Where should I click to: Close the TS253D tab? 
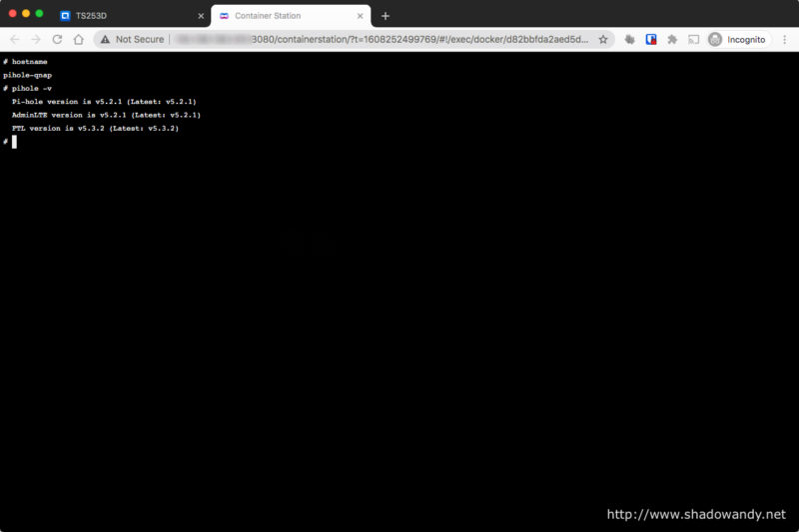(x=200, y=16)
